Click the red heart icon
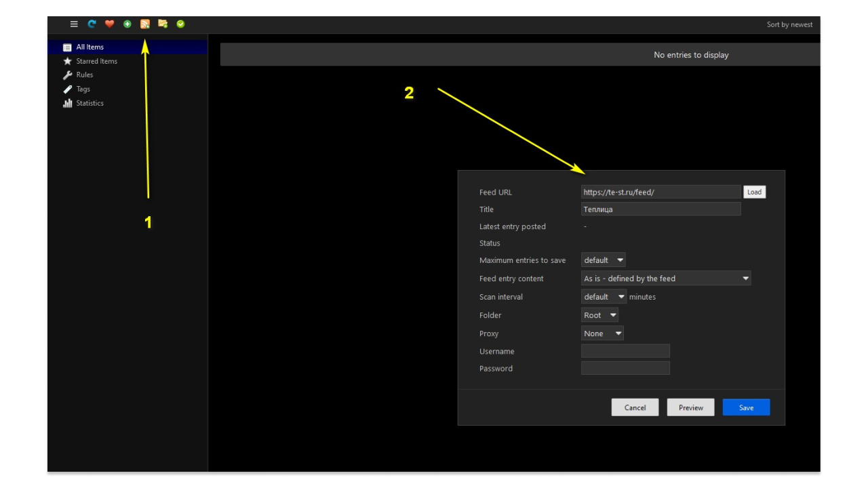 [x=110, y=24]
